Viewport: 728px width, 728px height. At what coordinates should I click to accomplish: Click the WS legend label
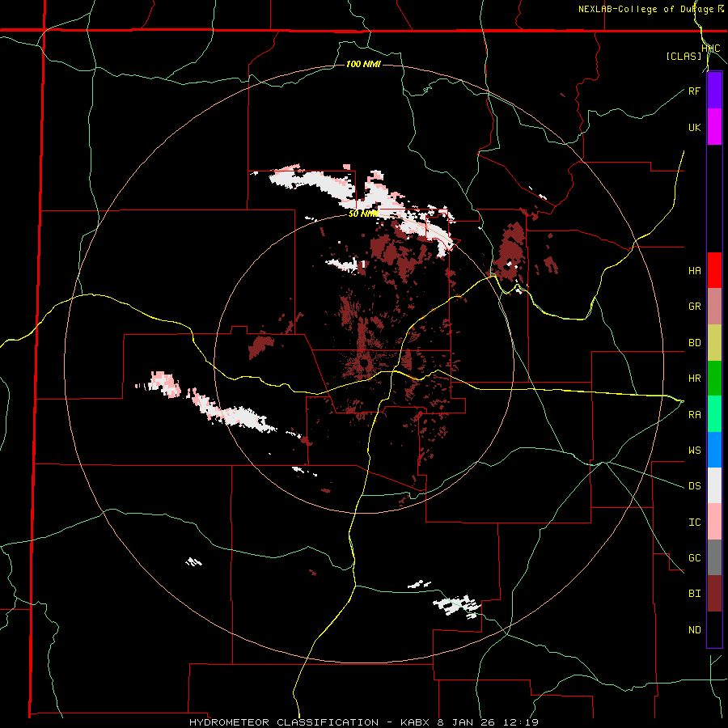694,450
